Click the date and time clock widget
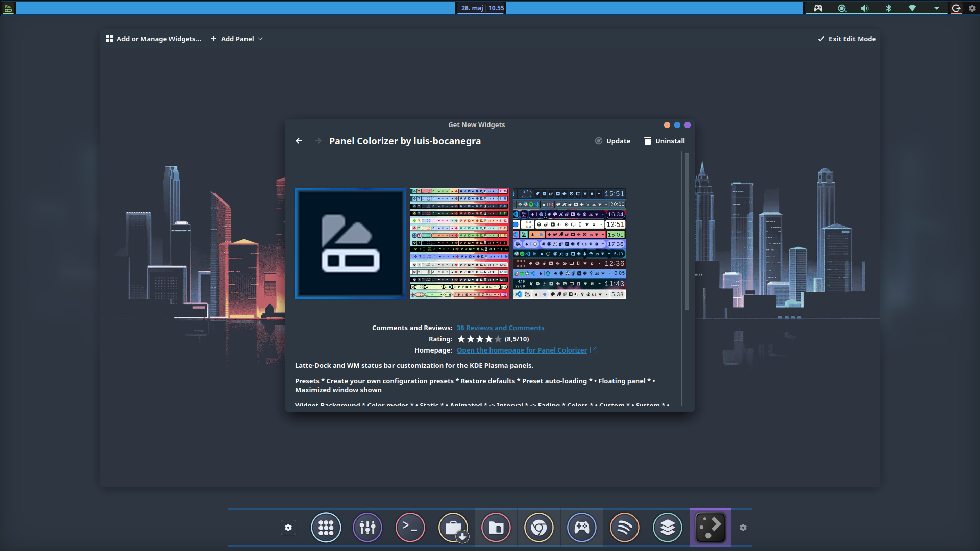This screenshot has height=551, width=980. [482, 8]
